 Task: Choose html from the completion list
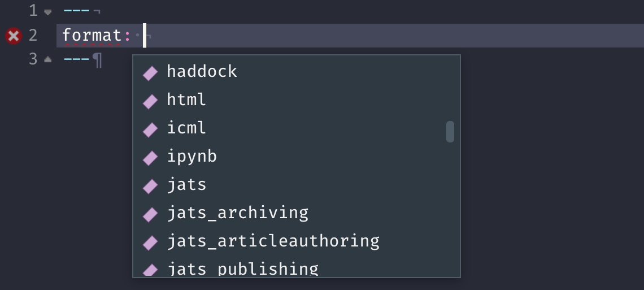[186, 100]
